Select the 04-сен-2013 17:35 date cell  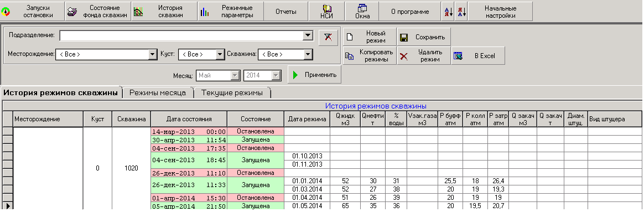(189, 148)
